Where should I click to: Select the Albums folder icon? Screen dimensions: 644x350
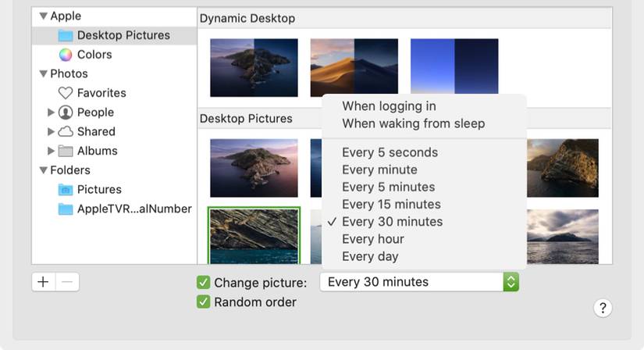click(66, 151)
